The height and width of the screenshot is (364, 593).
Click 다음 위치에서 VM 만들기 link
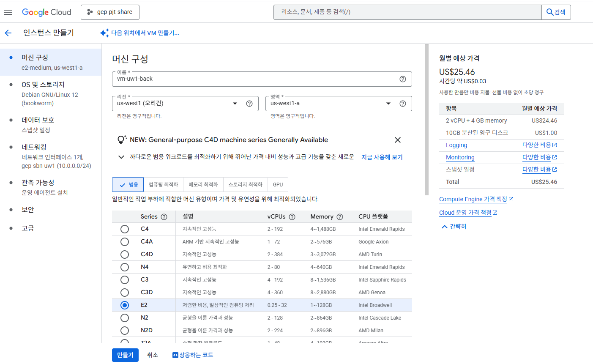(x=145, y=33)
